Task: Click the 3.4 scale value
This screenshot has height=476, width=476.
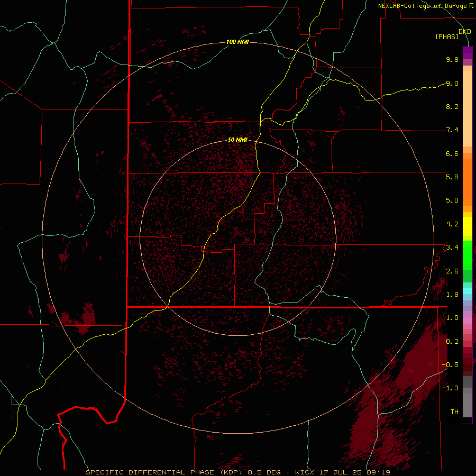Action: (452, 248)
